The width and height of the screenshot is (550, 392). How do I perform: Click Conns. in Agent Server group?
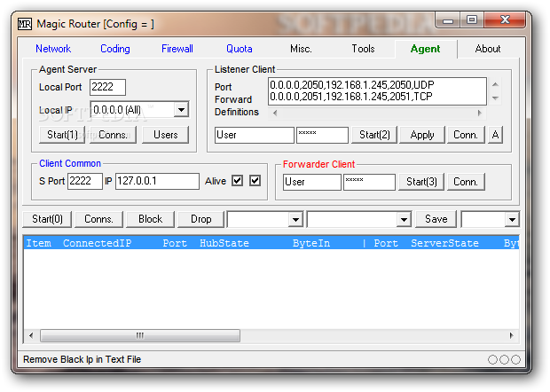113,135
